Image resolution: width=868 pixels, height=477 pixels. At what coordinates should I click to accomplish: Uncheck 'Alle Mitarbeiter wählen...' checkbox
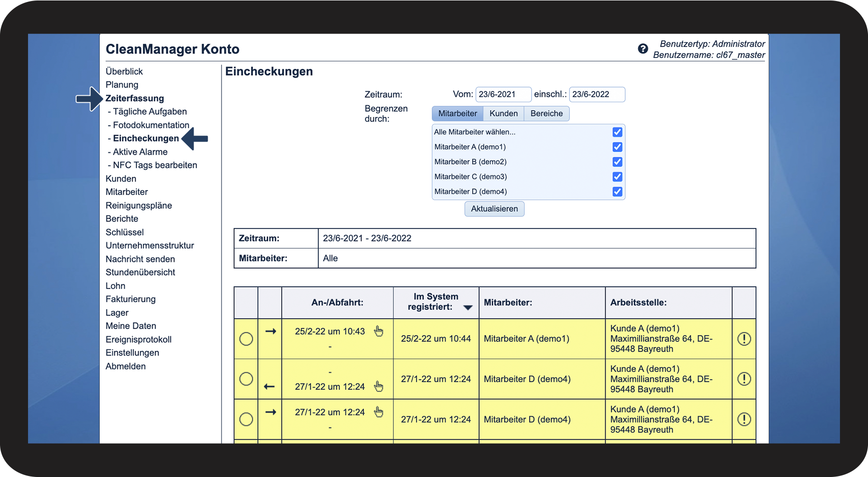617,132
